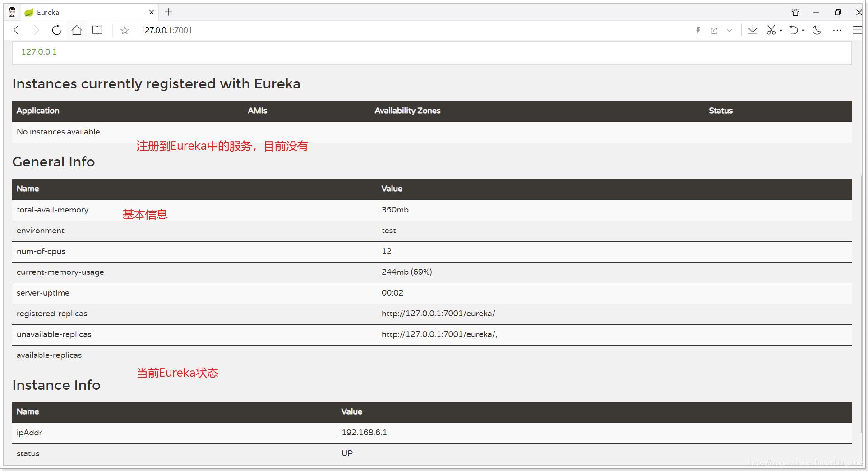Click the Availability Zones column header

pos(407,111)
